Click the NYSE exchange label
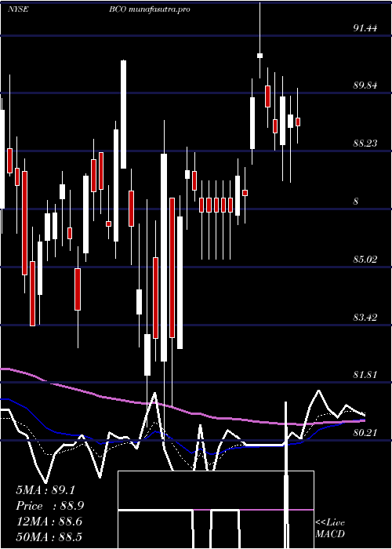Screen dimensions: 392x549 pos(18,9)
